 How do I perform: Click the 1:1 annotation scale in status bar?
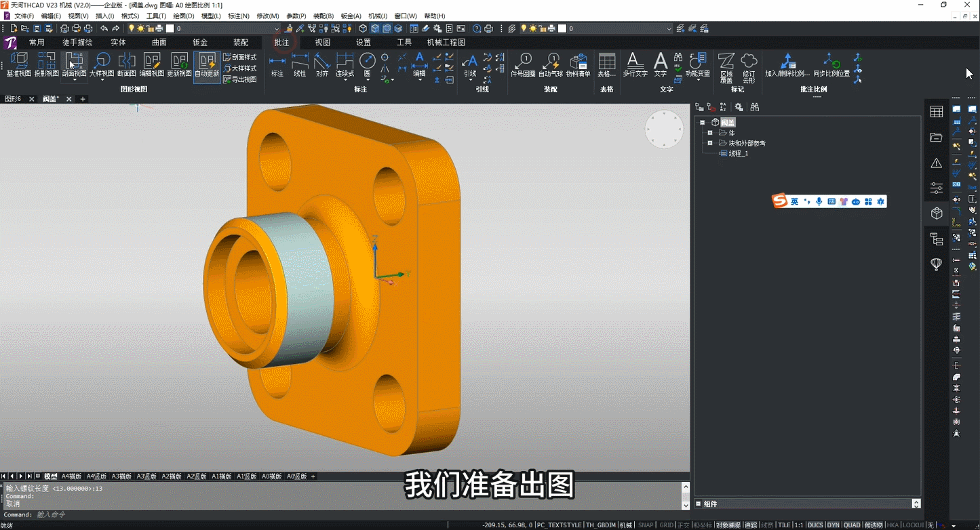(799, 525)
